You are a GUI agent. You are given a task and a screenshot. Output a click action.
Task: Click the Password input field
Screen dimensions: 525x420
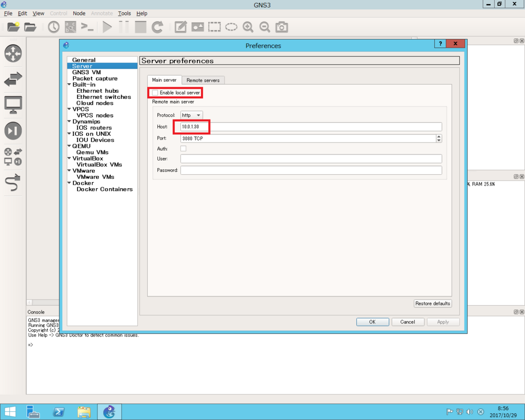tap(311, 170)
